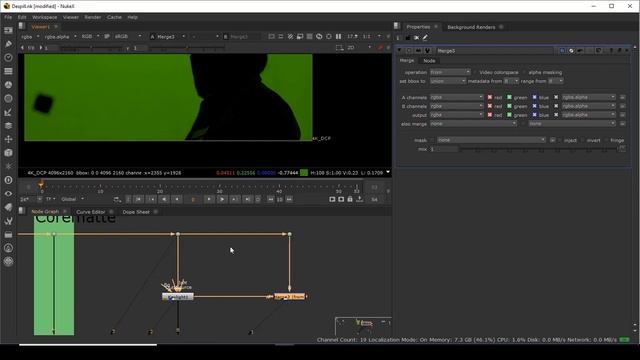Open the output rgba dropdown
This screenshot has width=640, height=360.
coord(457,115)
